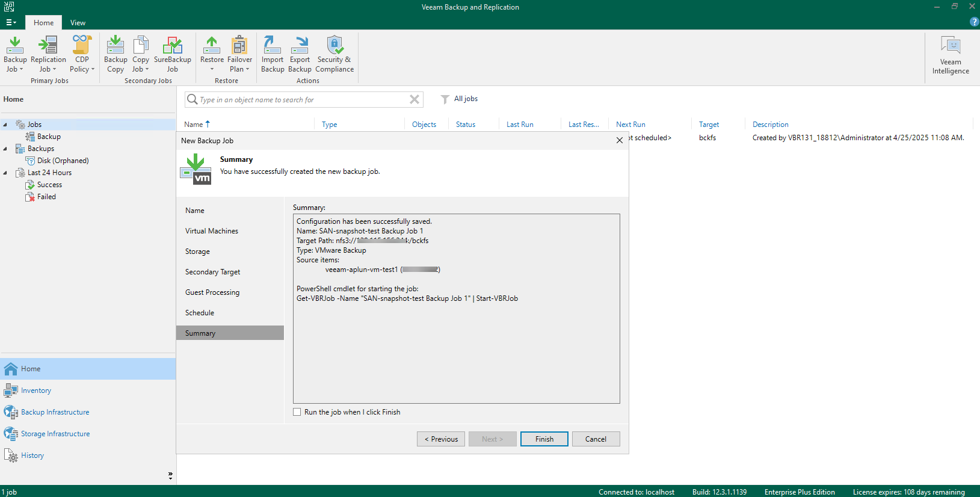Close the New Backup Job dialog
This screenshot has height=497, width=980.
click(620, 140)
